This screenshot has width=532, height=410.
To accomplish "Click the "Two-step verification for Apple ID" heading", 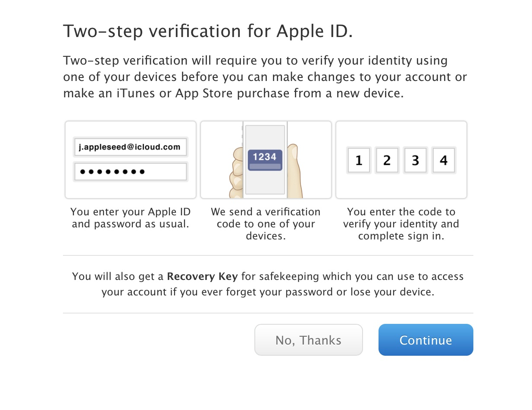I will (x=208, y=31).
